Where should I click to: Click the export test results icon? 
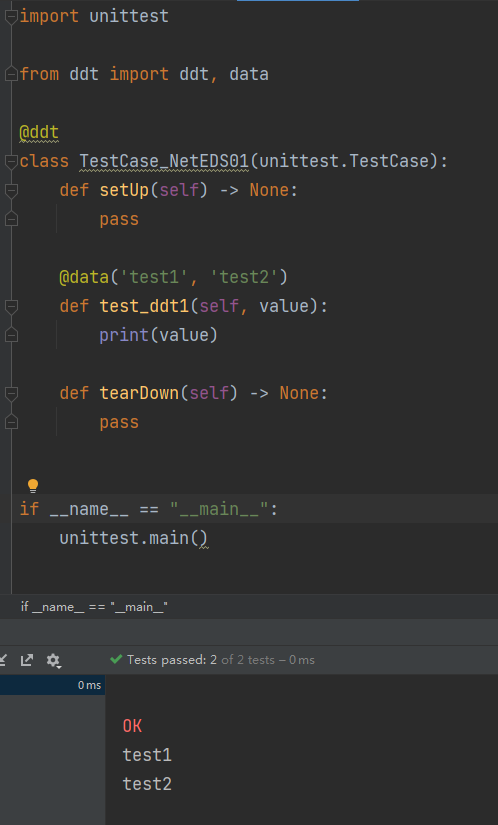click(27, 660)
